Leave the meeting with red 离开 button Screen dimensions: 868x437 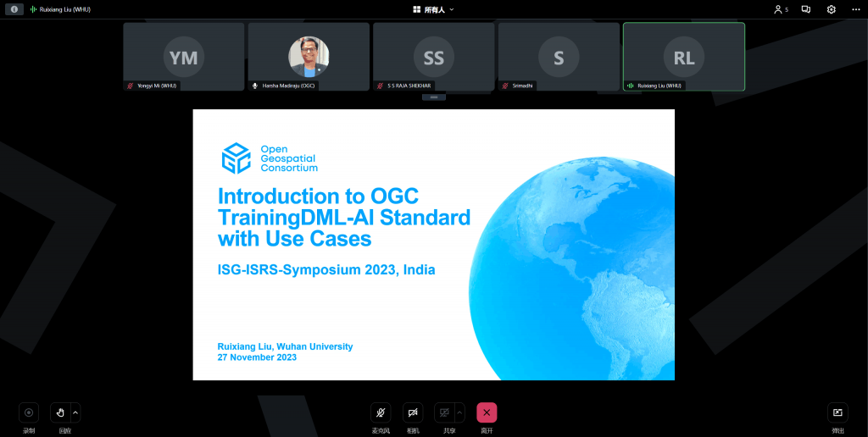tap(487, 412)
